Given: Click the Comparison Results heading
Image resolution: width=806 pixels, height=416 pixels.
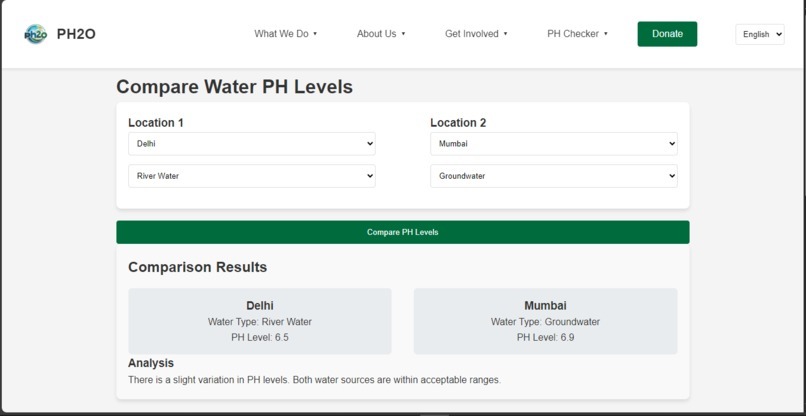Looking at the screenshot, I should [x=197, y=267].
